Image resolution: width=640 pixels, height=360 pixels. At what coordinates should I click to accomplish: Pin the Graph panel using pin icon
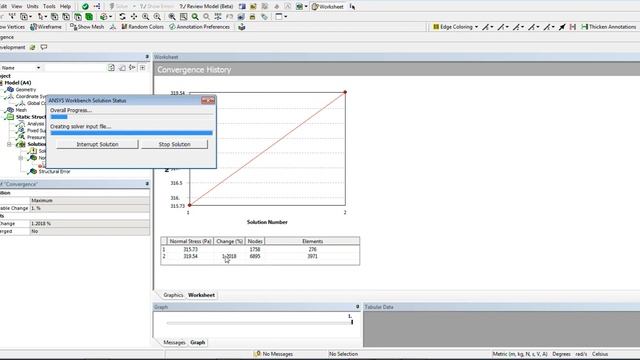coord(358,307)
